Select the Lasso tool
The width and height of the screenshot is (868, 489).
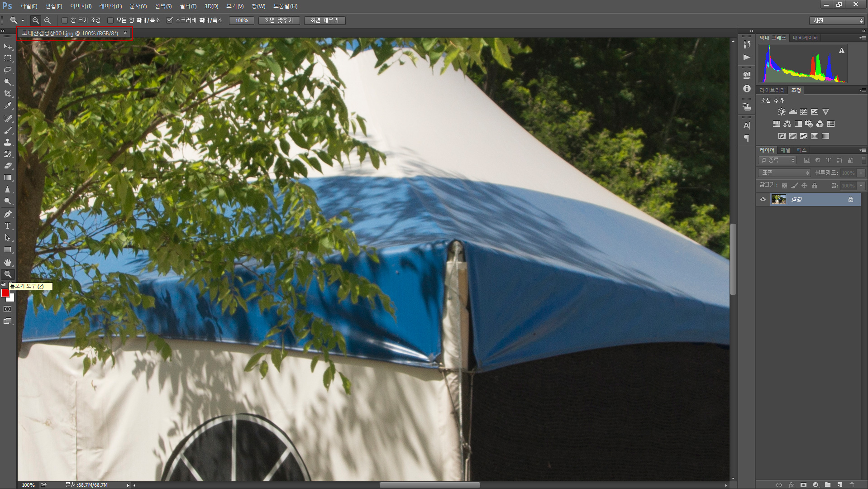[8, 70]
